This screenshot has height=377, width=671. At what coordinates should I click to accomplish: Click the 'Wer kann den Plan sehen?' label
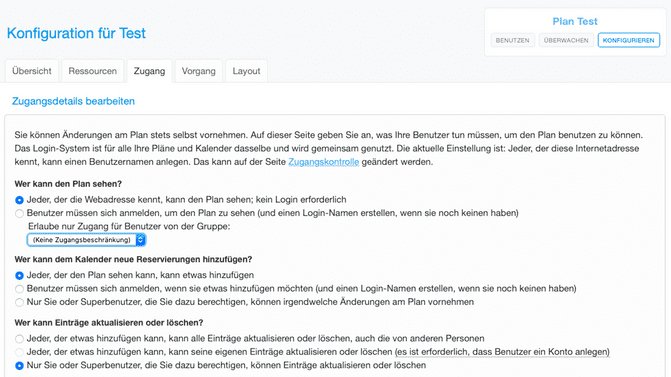tap(68, 184)
